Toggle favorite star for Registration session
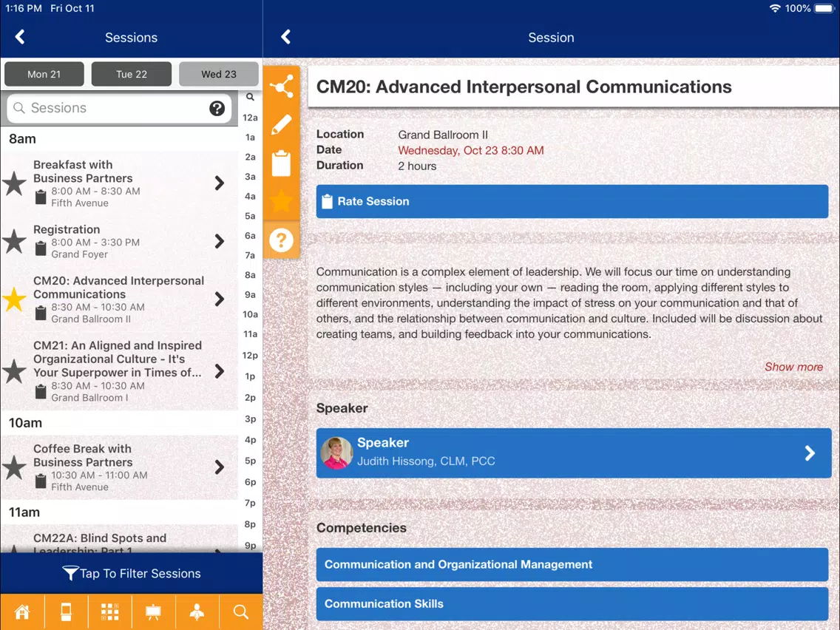This screenshot has width=840, height=630. [x=15, y=241]
